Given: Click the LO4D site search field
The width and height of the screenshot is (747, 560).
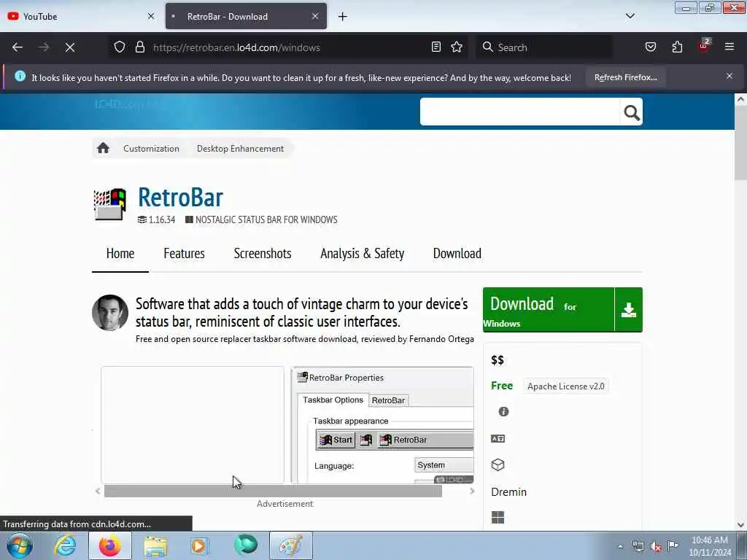Looking at the screenshot, I should click(x=519, y=112).
